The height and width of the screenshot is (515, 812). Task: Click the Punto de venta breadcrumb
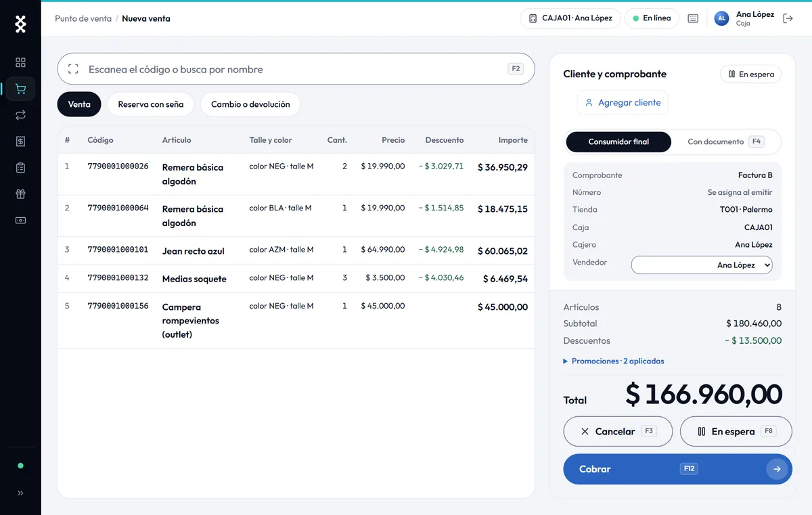pyautogui.click(x=83, y=18)
